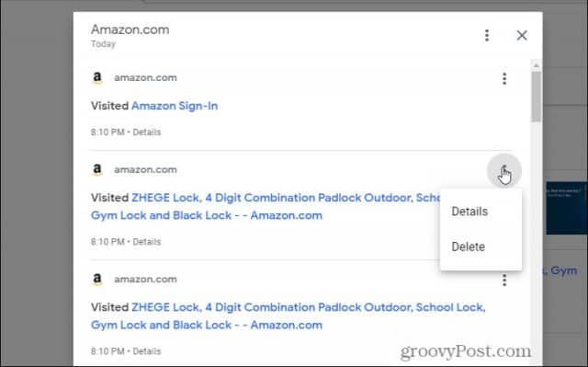588x367 pixels.
Task: Open the third entry's ZHEGE Lock link
Action: point(288,316)
